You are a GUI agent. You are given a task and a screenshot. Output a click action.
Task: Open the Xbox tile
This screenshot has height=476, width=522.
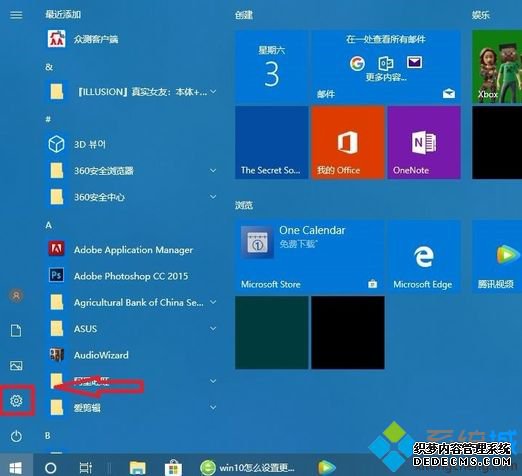497,66
